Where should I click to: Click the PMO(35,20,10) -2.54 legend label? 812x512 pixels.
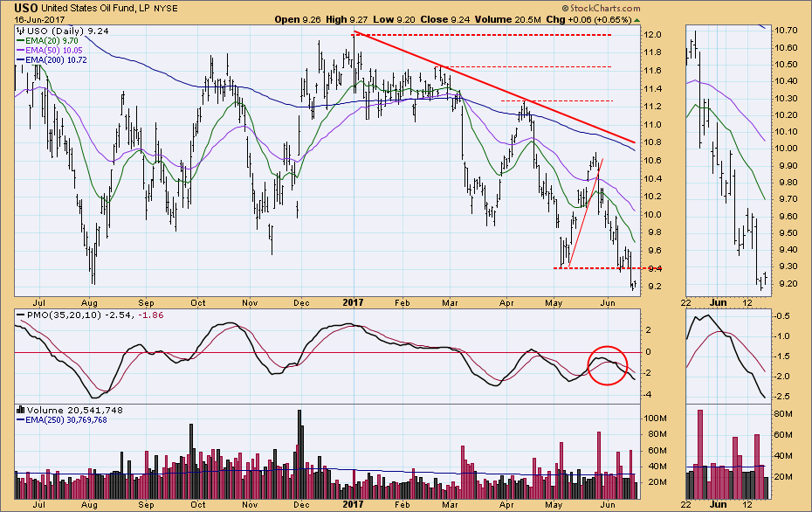[74, 315]
